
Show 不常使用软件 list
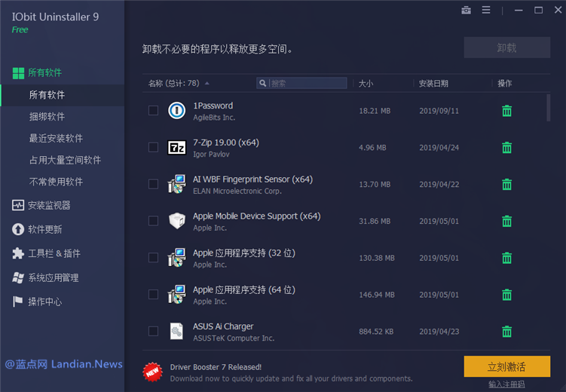click(56, 182)
